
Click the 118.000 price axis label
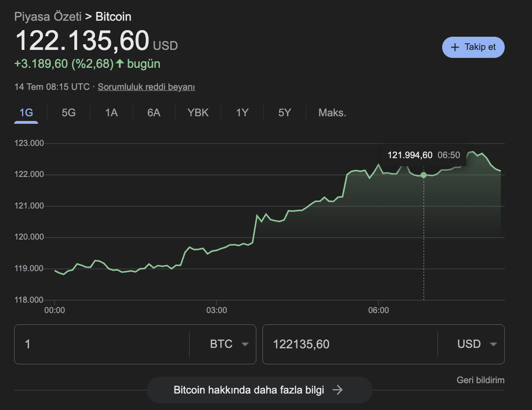point(29,300)
